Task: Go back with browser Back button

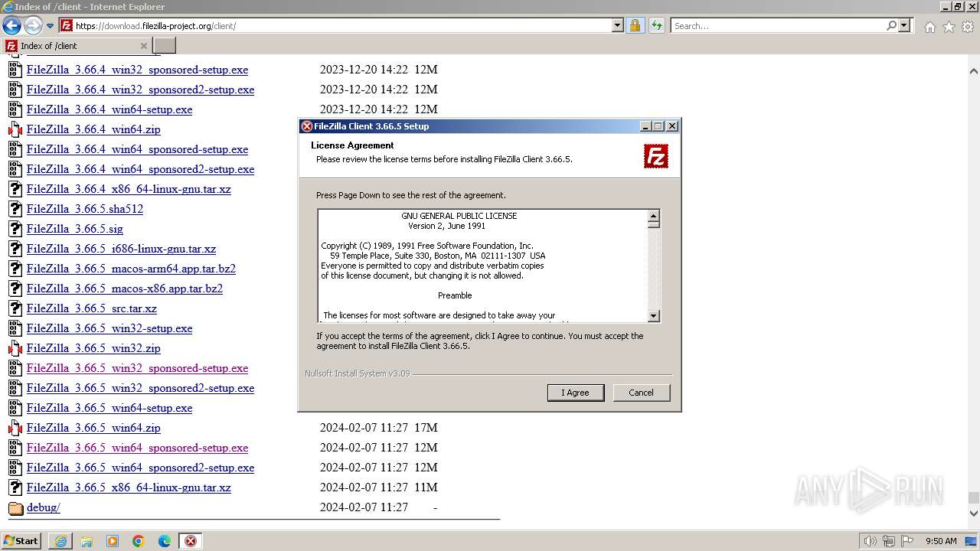Action: [11, 25]
